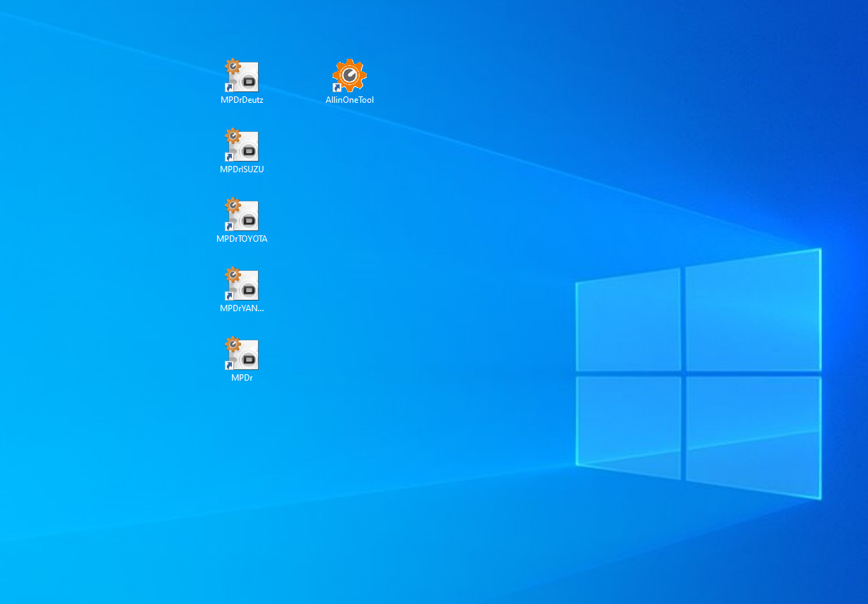This screenshot has height=604, width=868.
Task: Click the MPDrTOYOTA text label
Action: click(x=242, y=239)
